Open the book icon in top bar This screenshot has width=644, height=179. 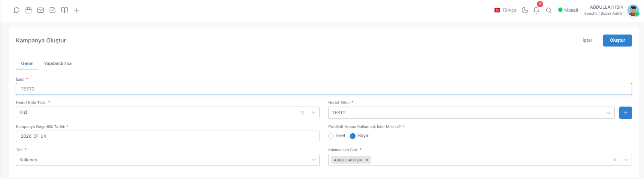(x=64, y=10)
